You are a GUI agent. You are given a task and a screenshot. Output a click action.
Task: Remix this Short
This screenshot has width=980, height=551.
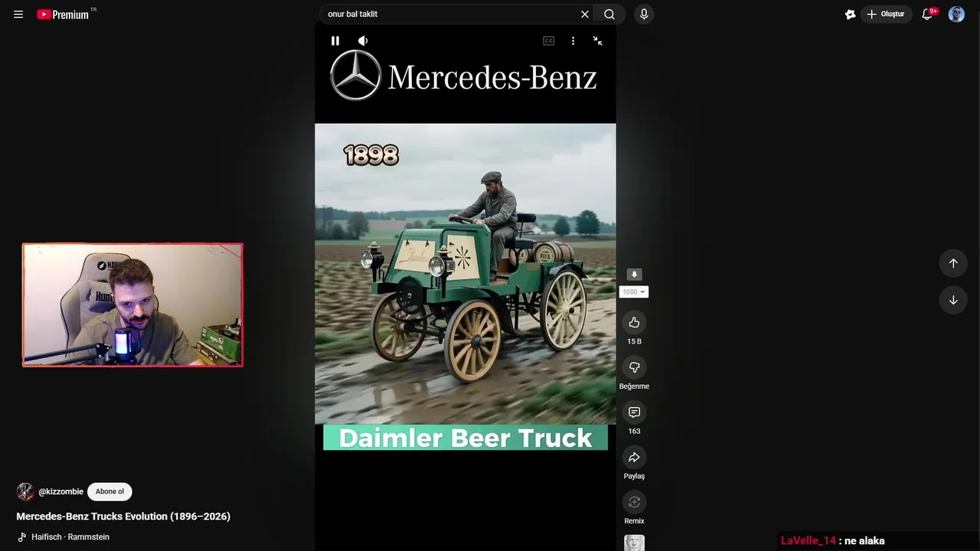[634, 502]
